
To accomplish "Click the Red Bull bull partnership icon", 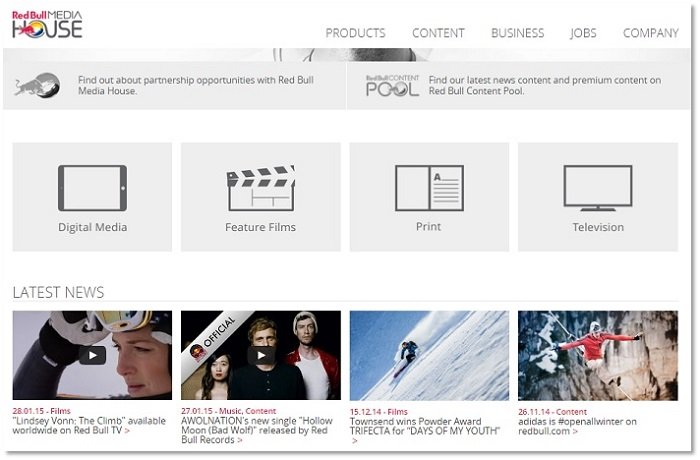I will pos(38,85).
